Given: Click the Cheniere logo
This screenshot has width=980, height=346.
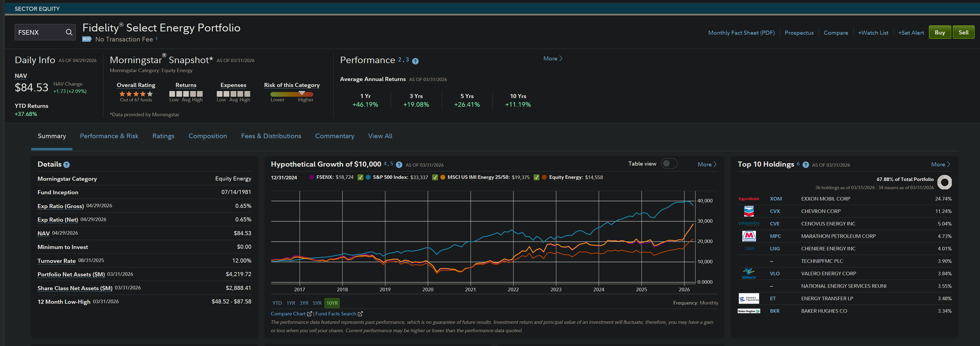Looking at the screenshot, I should pyautogui.click(x=749, y=249).
